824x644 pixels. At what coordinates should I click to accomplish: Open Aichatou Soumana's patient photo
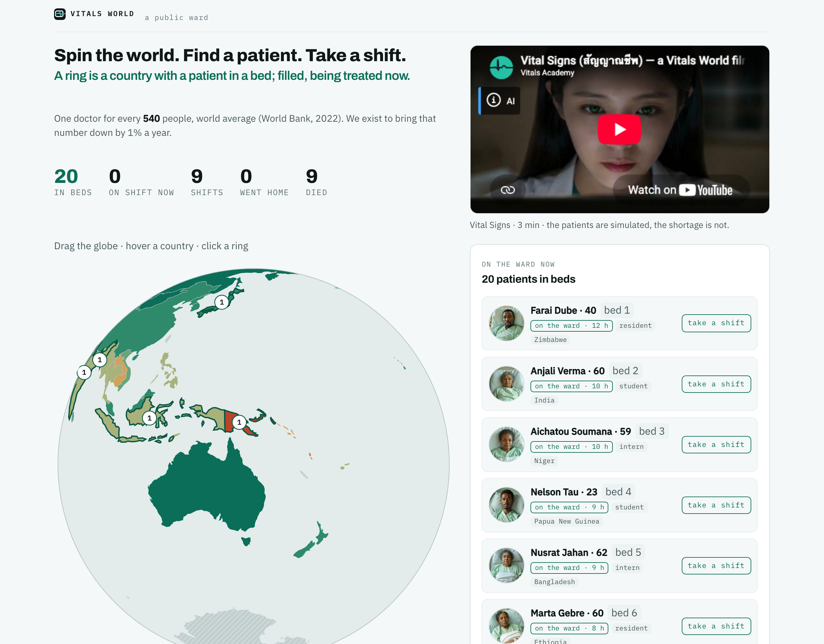(x=506, y=444)
